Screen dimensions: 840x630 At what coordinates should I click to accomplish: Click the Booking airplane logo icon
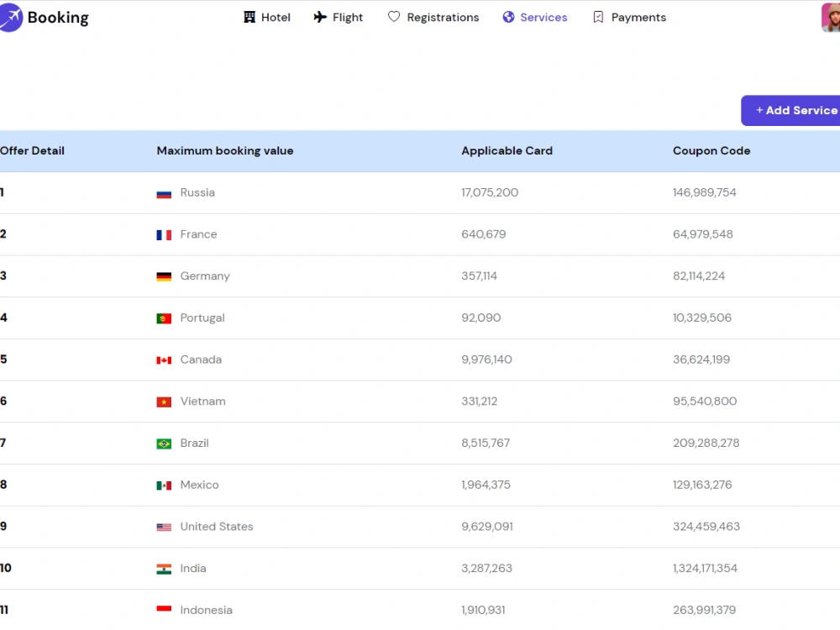(x=11, y=17)
